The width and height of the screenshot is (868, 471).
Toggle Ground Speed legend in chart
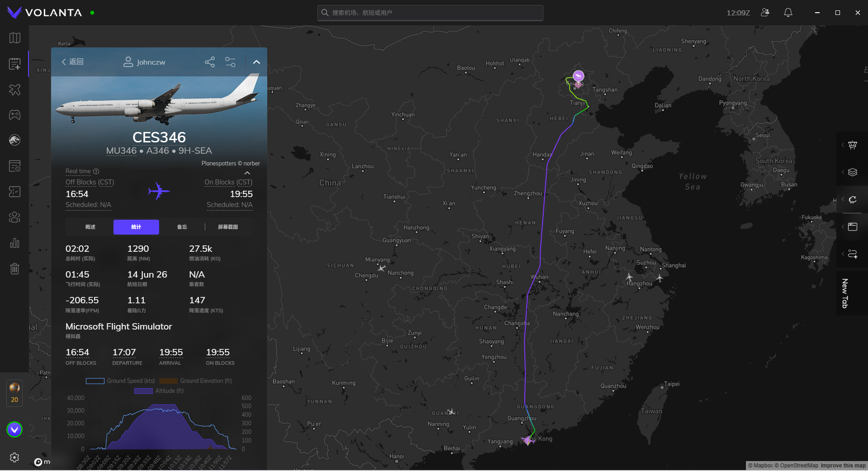click(x=120, y=381)
